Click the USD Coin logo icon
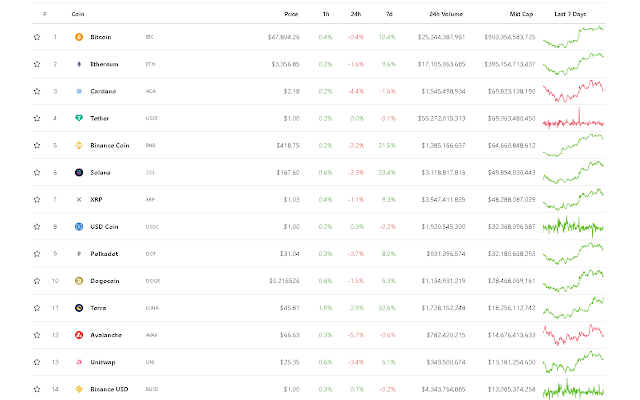 coord(79,227)
